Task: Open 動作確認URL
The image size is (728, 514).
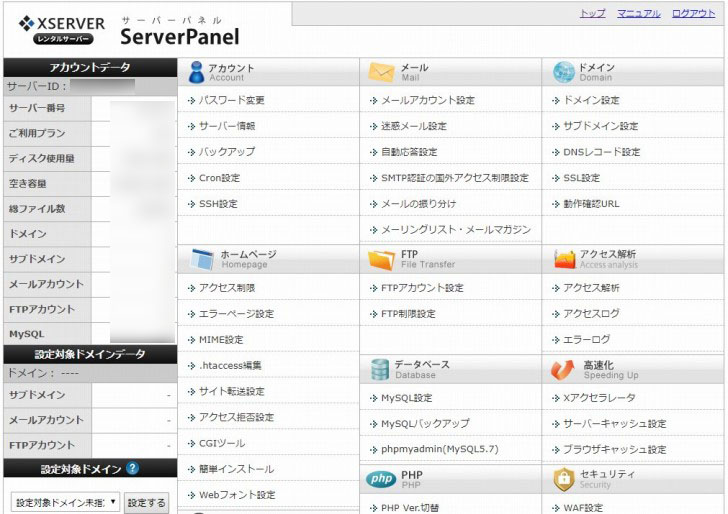Action: (591, 203)
